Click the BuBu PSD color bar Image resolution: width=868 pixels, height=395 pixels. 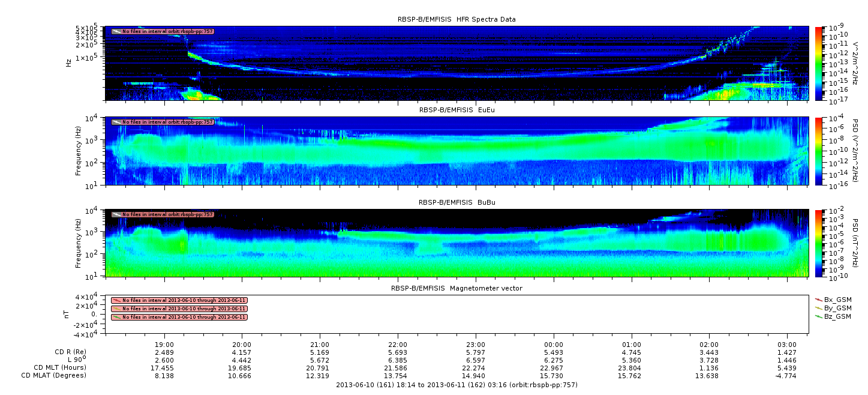pyautogui.click(x=819, y=243)
